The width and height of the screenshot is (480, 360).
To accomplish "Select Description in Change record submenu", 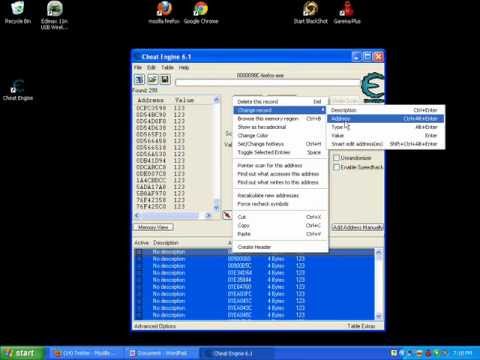I will click(385, 110).
